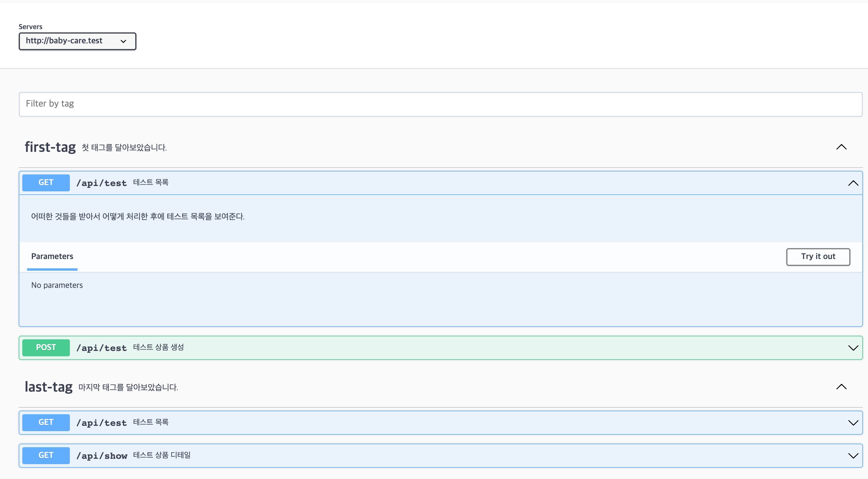Click GET badge of expanded first-tag operation
This screenshot has width=868, height=479.
click(x=46, y=183)
